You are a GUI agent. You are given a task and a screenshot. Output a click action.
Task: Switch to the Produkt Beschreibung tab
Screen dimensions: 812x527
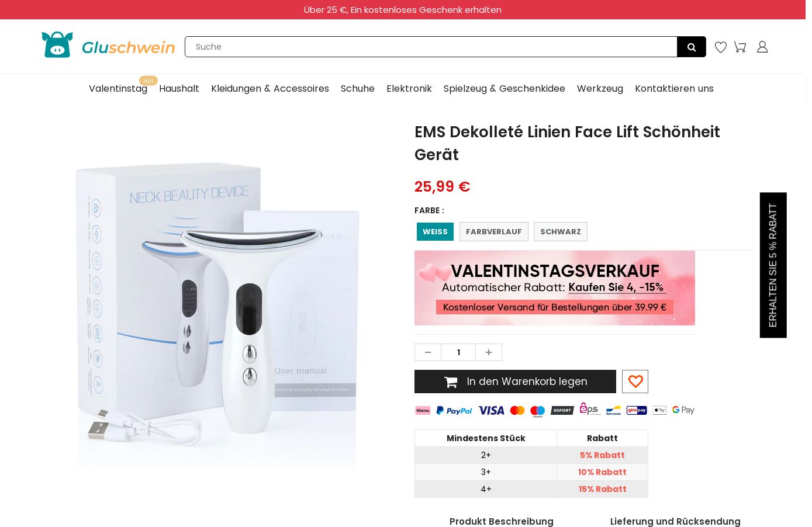tap(502, 521)
